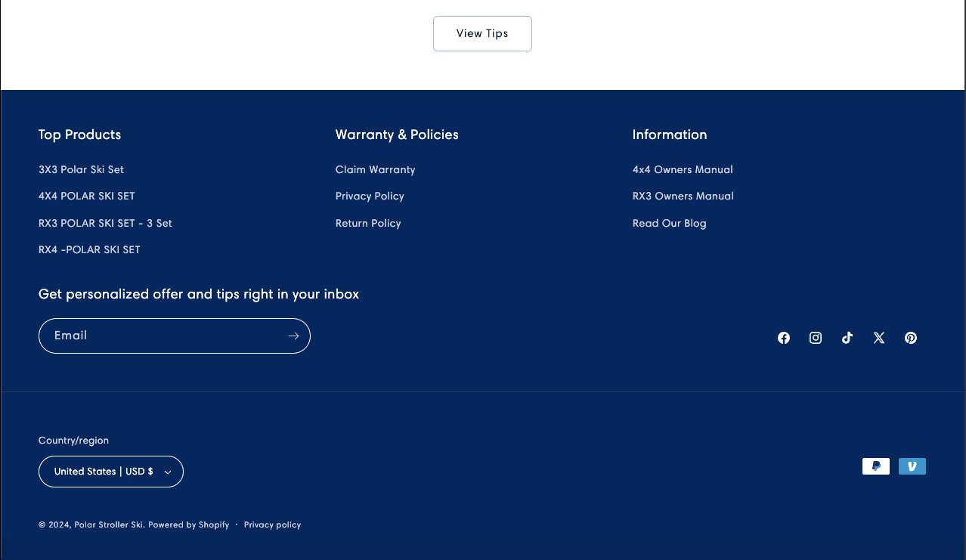Submit email with the arrow icon

click(x=293, y=336)
